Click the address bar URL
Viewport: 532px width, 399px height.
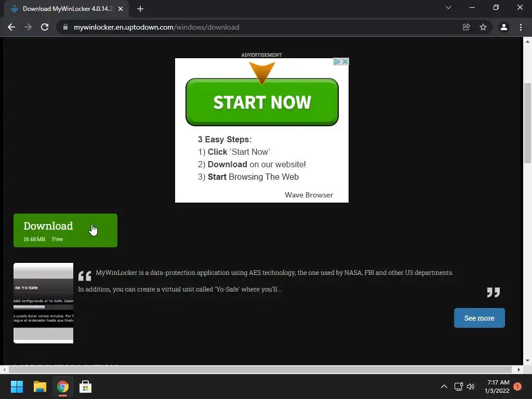[156, 27]
